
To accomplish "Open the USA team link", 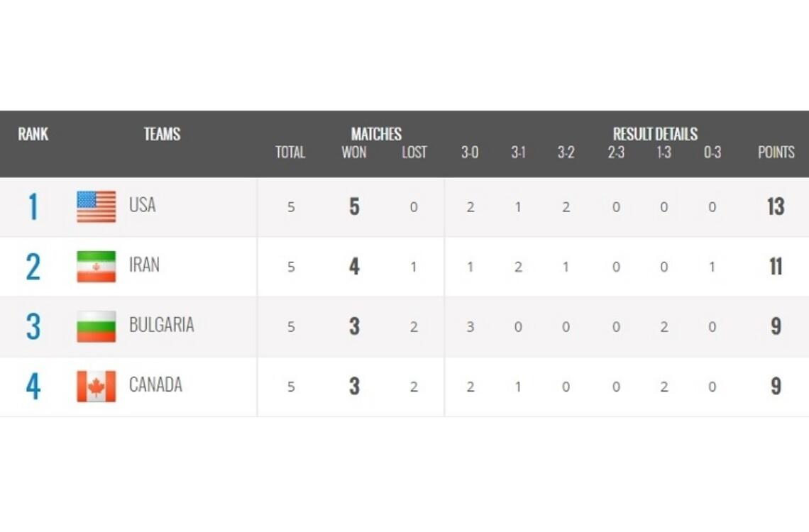I will click(x=142, y=206).
